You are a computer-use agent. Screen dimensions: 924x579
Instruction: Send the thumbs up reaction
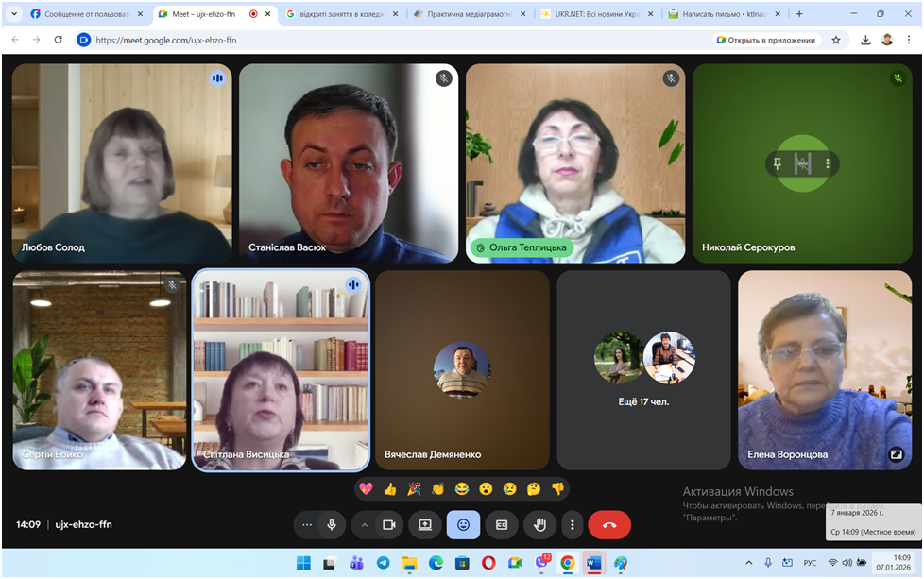pos(390,488)
